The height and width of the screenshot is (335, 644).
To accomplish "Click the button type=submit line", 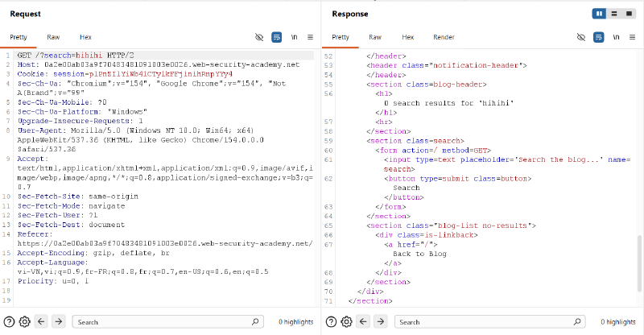I will pos(457,179).
